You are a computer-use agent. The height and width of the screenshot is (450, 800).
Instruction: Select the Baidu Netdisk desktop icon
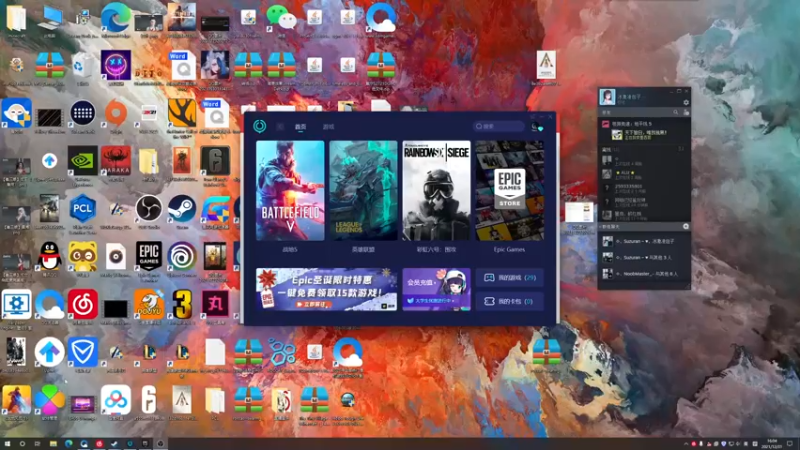click(116, 403)
